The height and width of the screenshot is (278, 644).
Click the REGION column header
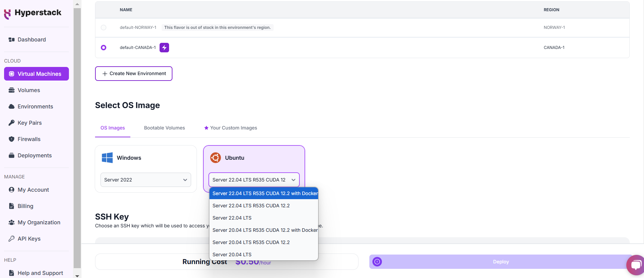(551, 10)
